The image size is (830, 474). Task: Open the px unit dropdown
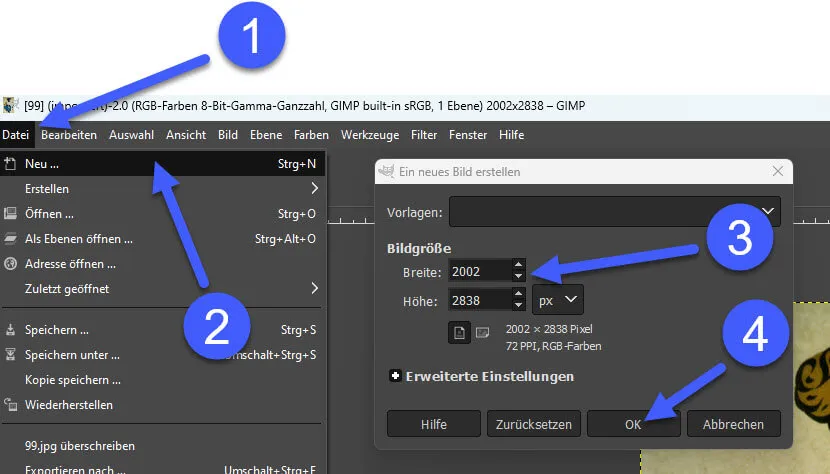click(558, 299)
